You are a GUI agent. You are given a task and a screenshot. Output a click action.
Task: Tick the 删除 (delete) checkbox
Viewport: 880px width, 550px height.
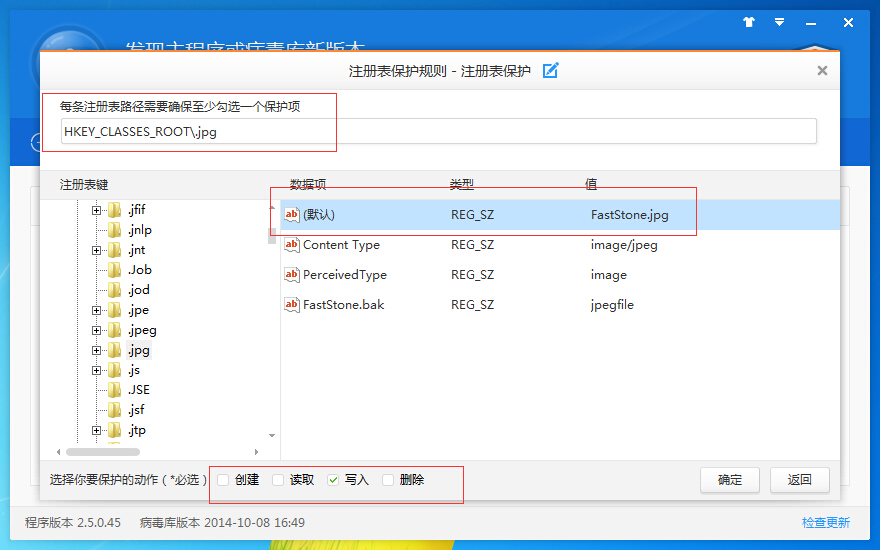click(x=388, y=480)
